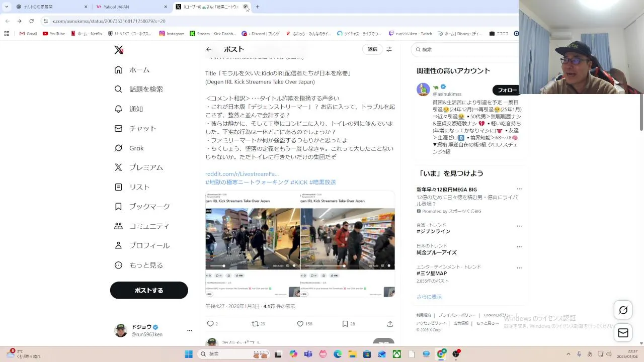Bookmark the post with 28 count
644x362 pixels.
tap(345, 324)
